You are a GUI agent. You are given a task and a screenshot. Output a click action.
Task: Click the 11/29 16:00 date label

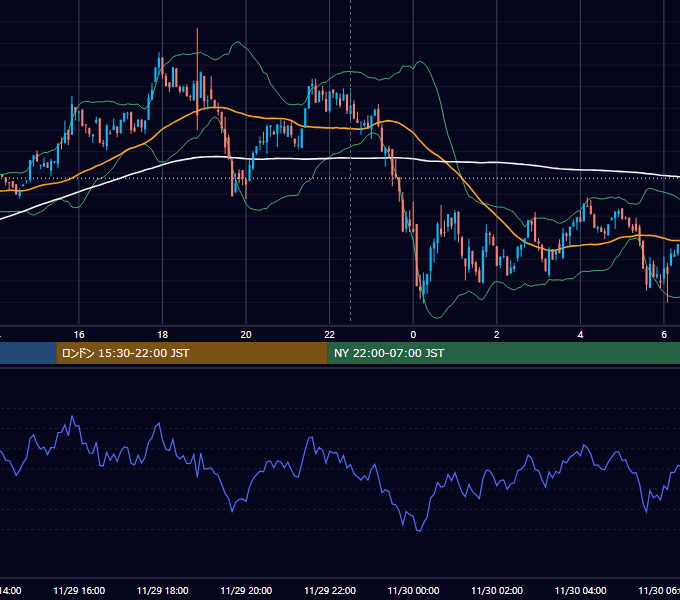[x=79, y=590]
